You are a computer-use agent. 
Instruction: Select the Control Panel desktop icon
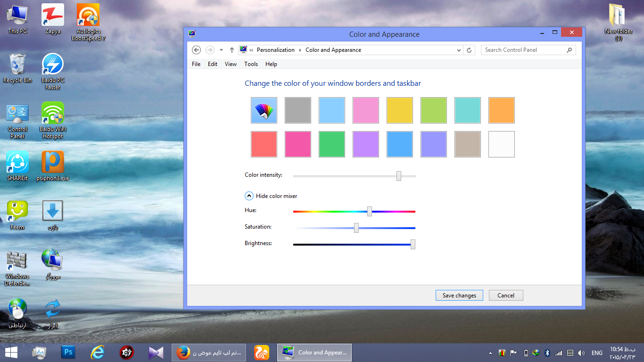17,122
